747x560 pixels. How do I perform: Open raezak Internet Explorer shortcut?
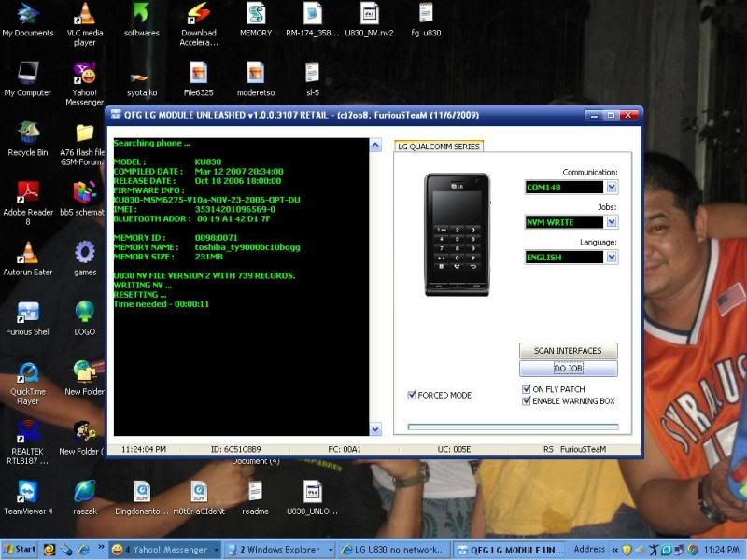tap(85, 498)
